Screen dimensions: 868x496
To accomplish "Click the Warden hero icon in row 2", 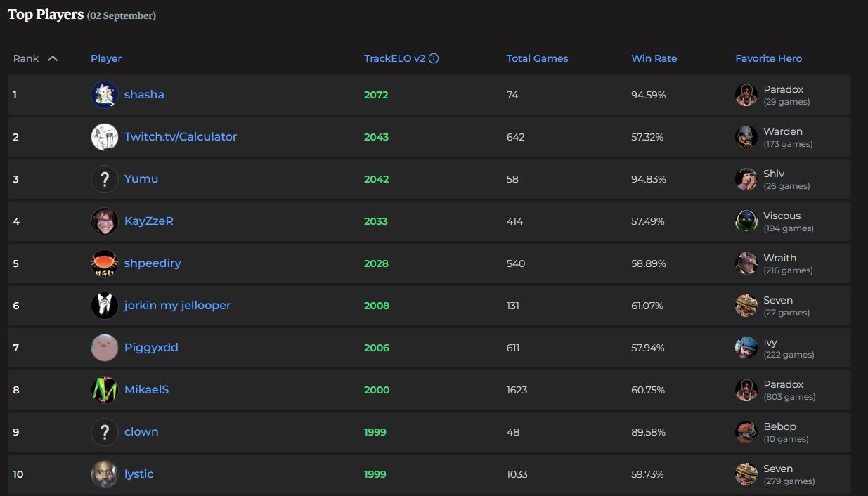I will [x=746, y=136].
